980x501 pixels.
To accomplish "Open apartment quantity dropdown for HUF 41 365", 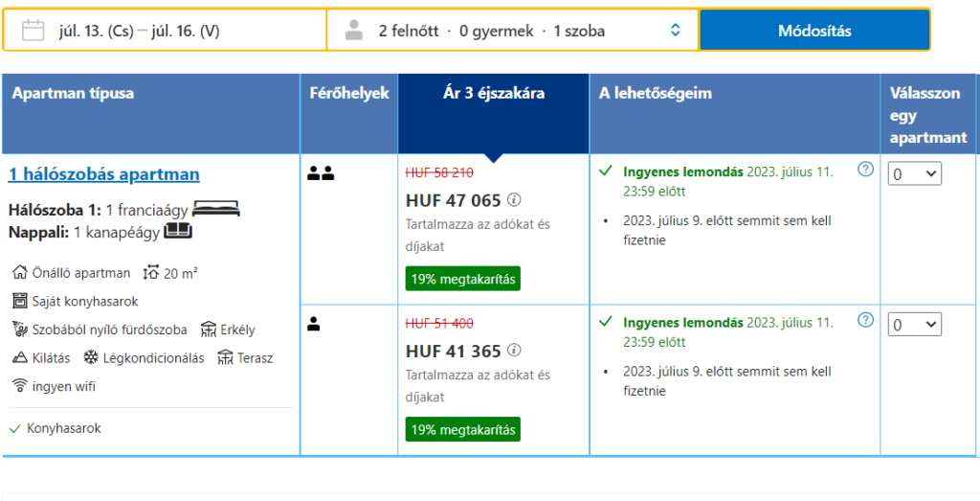I will coord(914,325).
